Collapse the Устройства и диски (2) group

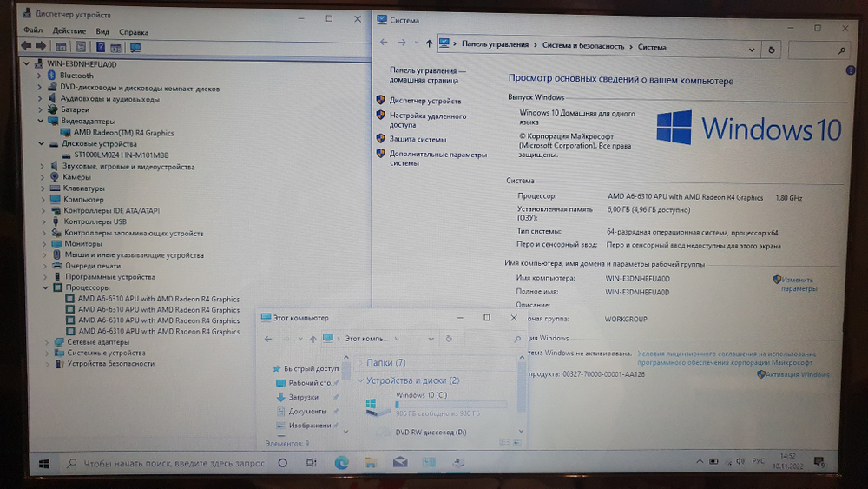pyautogui.click(x=361, y=380)
